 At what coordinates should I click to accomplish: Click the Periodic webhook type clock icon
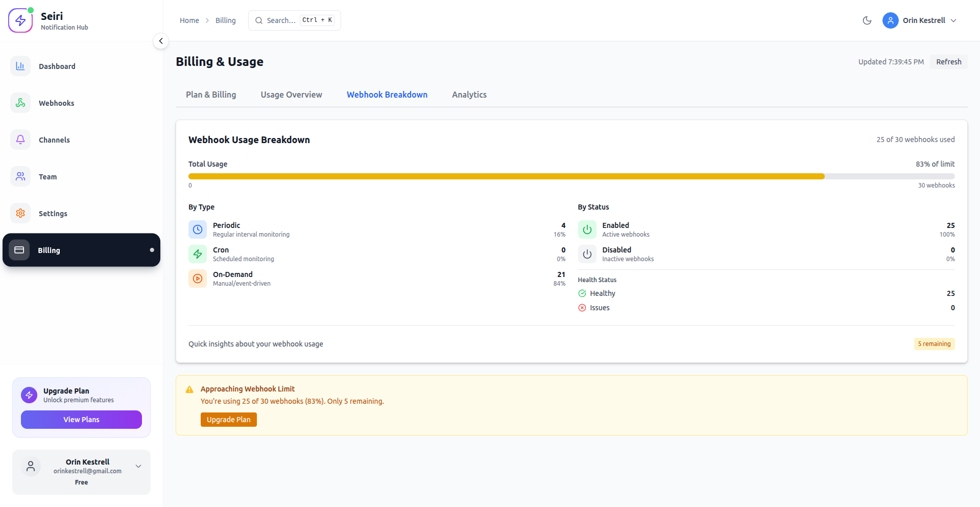[x=198, y=229]
